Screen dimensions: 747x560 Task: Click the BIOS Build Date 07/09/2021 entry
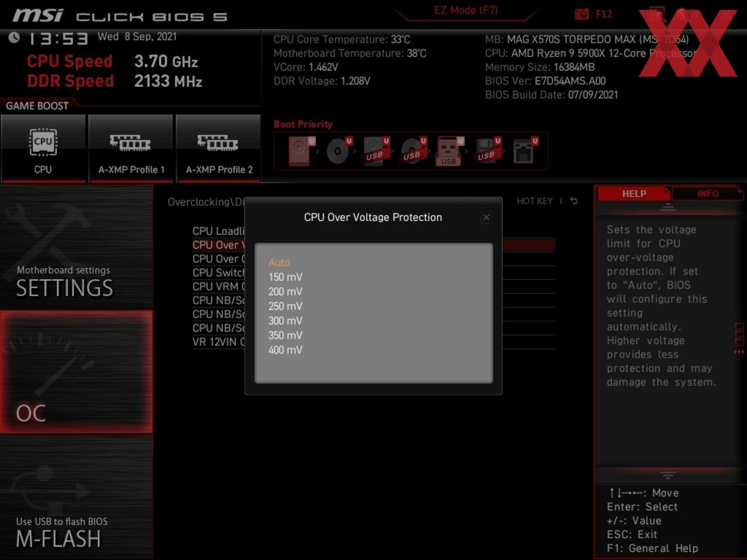(551, 94)
